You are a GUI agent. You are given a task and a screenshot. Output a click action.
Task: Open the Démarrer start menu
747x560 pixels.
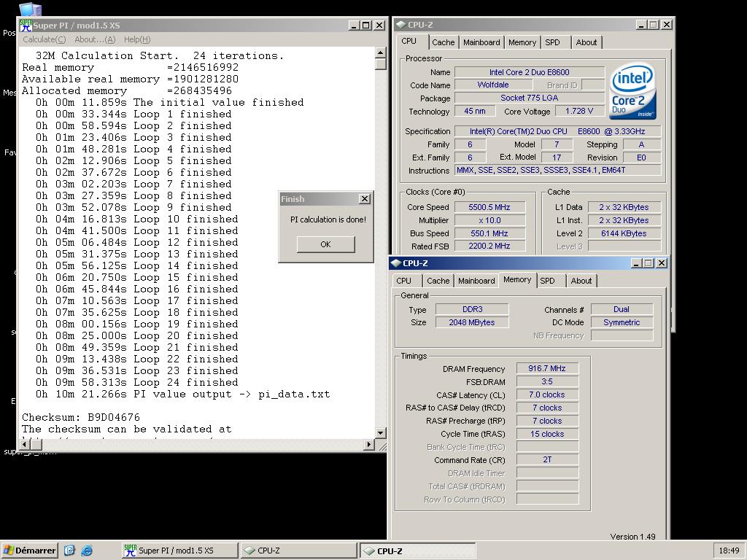pos(29,551)
